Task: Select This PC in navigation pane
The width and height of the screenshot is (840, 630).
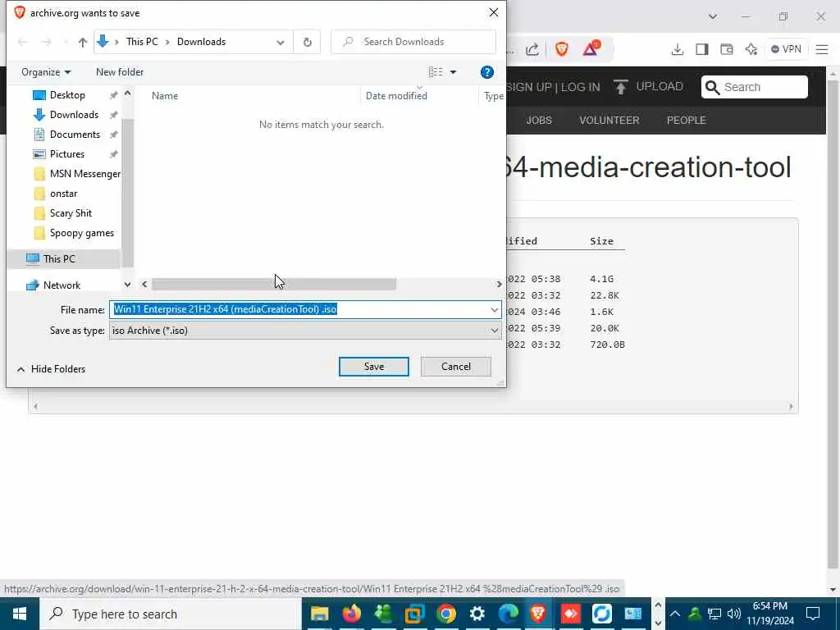Action: pyautogui.click(x=59, y=258)
